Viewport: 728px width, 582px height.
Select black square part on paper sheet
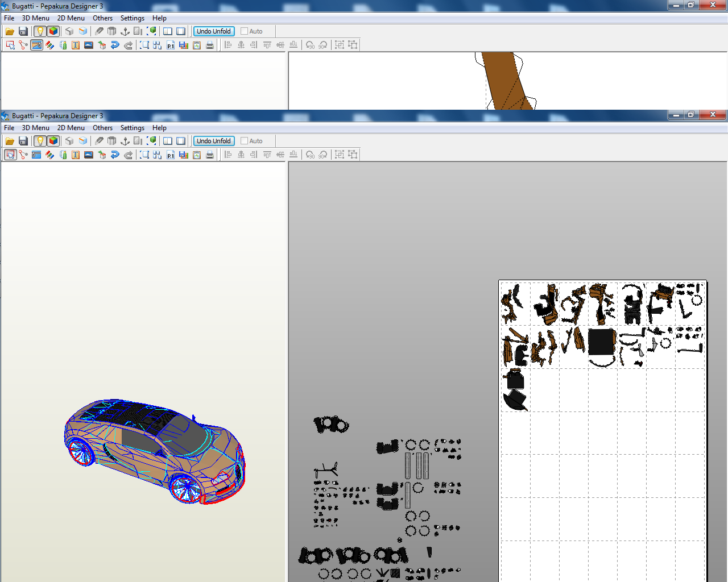click(602, 343)
